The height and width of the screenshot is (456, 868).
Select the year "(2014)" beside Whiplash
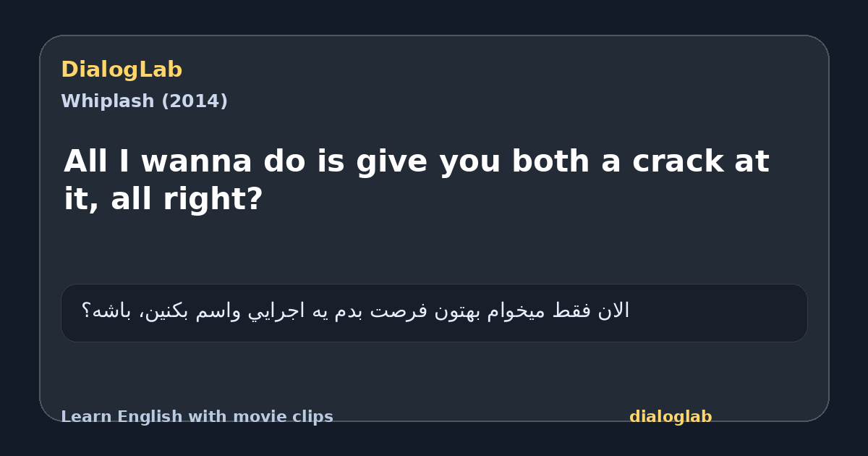194,101
